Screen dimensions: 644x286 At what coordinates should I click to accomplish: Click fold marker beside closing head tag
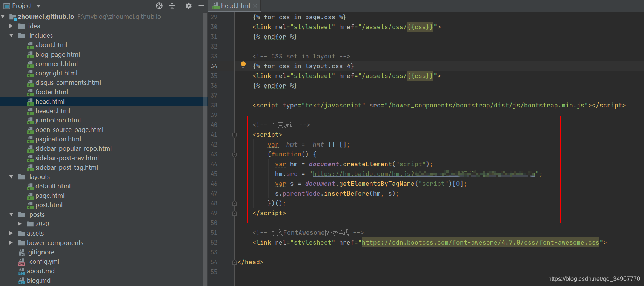coord(234,262)
